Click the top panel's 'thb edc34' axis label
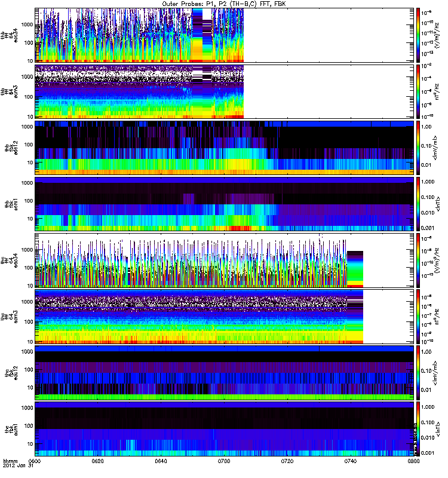Image resolution: width=448 pixels, height=478 pixels. click(8, 35)
